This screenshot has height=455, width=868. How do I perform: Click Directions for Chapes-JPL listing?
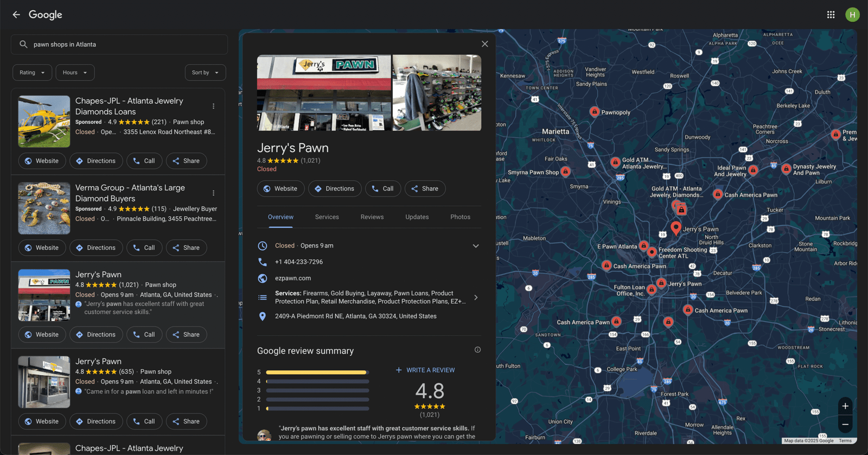(x=96, y=161)
